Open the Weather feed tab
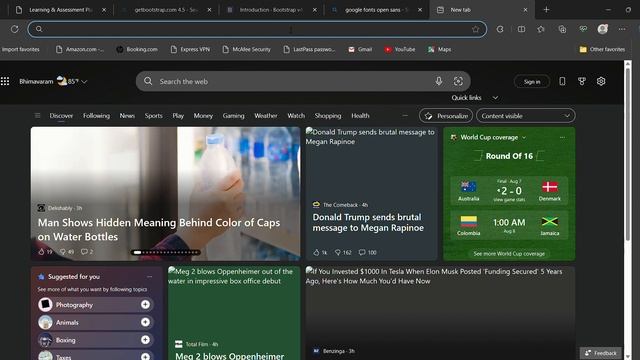This screenshot has width=640, height=360. (266, 116)
